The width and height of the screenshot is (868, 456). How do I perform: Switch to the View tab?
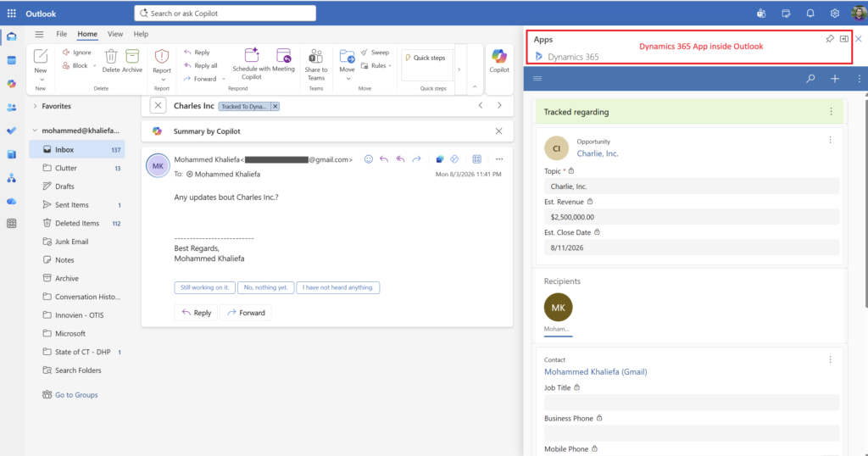coord(115,34)
